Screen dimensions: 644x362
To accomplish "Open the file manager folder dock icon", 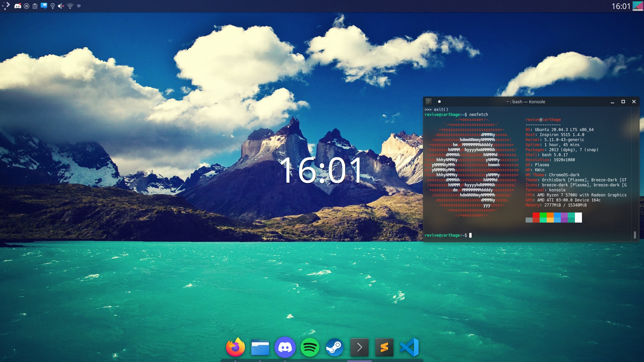I will (260, 347).
